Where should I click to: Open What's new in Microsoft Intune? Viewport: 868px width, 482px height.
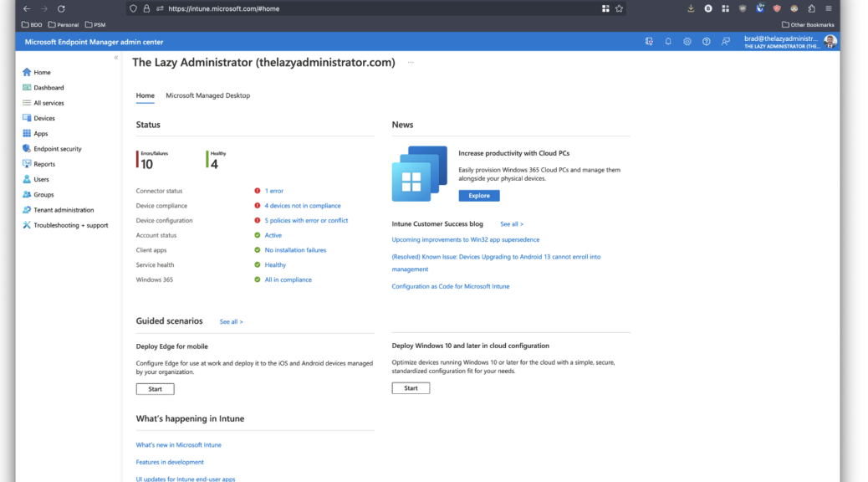pyautogui.click(x=178, y=445)
